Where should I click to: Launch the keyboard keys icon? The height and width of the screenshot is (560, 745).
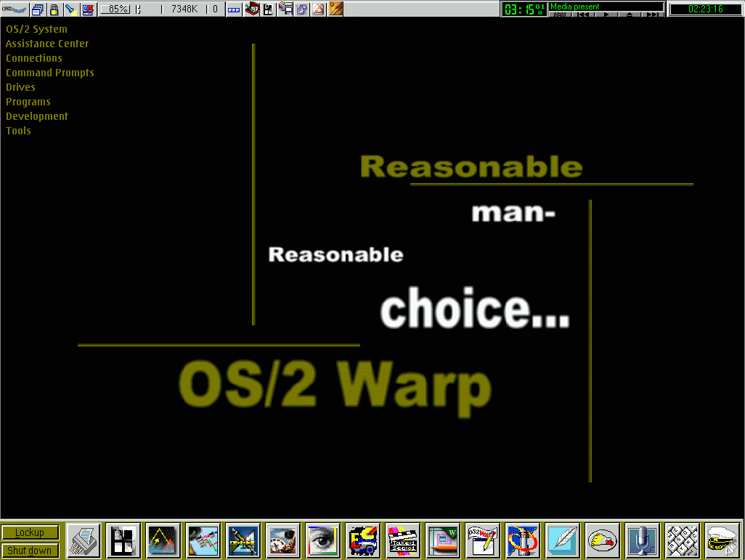(683, 540)
